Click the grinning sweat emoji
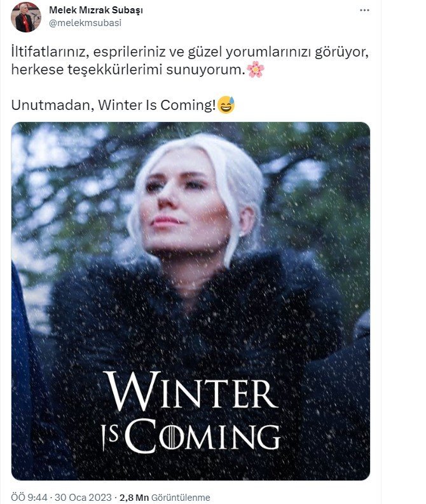This screenshot has width=426, height=504. [x=226, y=105]
